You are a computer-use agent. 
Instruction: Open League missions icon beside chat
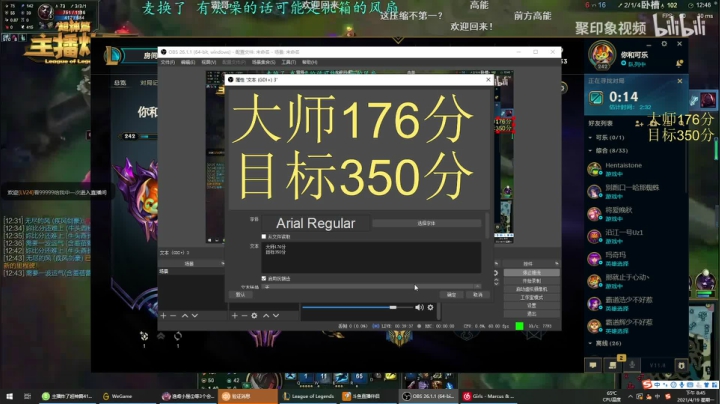(613, 365)
